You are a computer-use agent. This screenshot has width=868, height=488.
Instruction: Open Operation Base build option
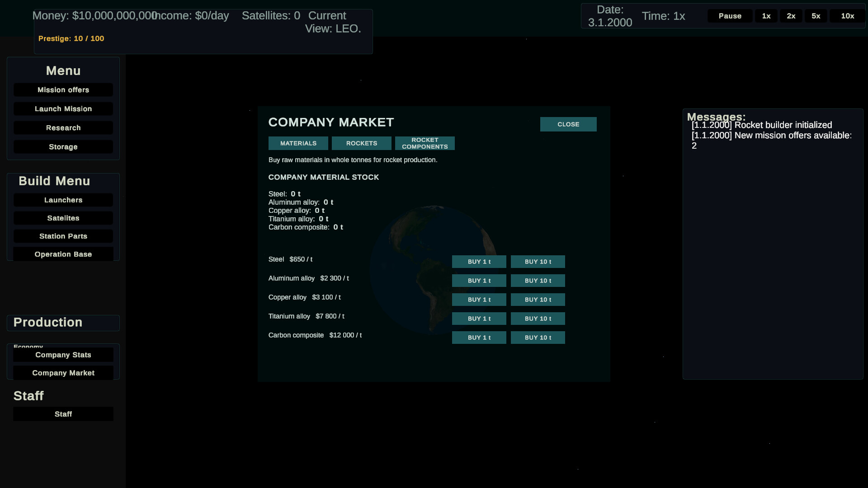tap(63, 254)
